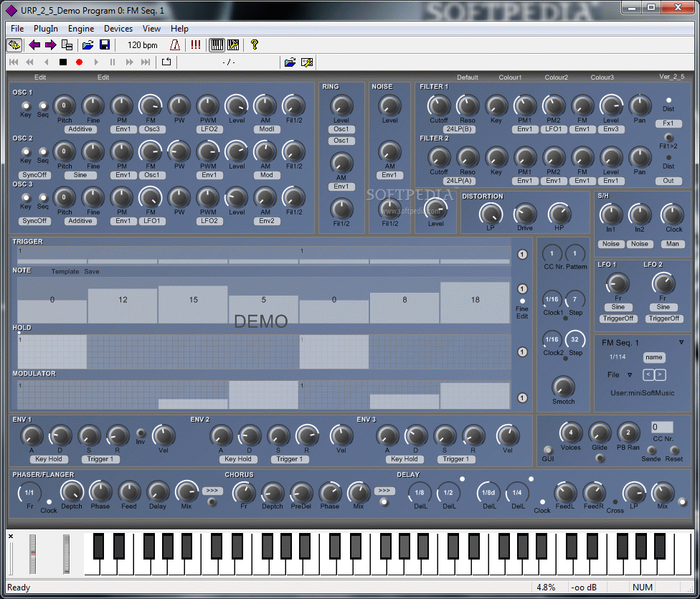Screen dimensions: 700x599
Task: Click the NOTE Template button
Action: coord(65,272)
